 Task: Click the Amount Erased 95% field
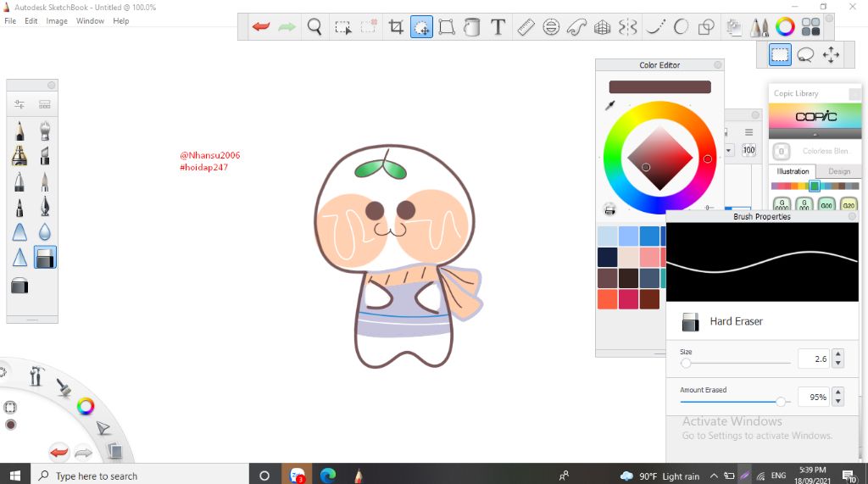[x=815, y=397]
